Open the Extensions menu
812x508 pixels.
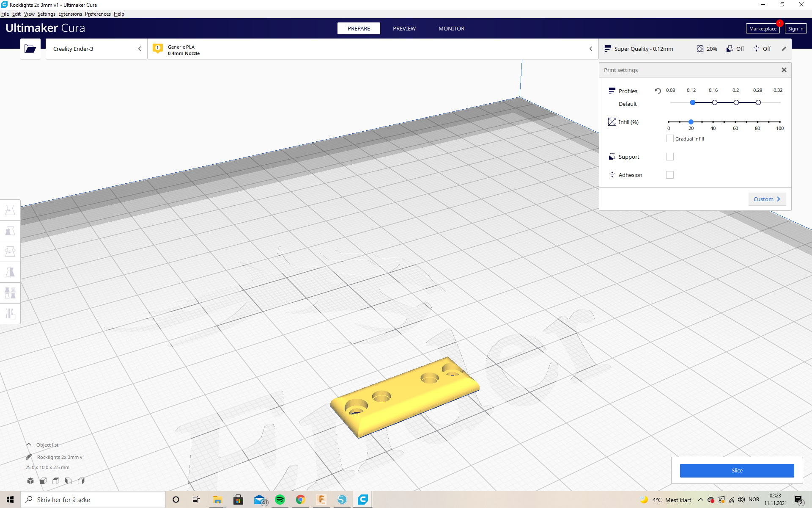tap(70, 14)
